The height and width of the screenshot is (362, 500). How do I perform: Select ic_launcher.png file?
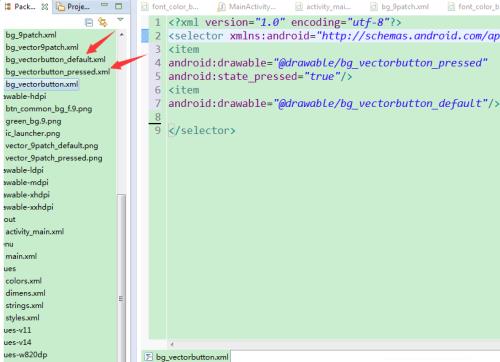click(x=33, y=134)
